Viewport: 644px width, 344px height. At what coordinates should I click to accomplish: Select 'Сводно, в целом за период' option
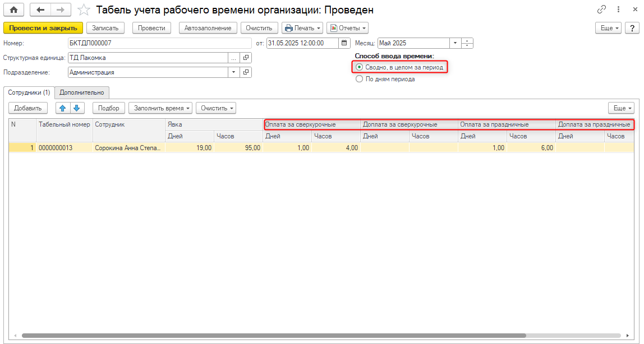(360, 67)
